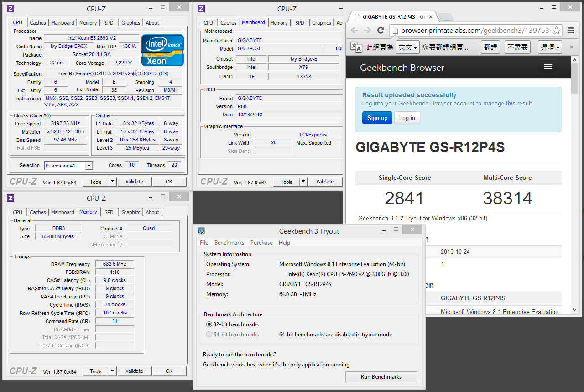Switch to SPD tab in CPU-Z CPU window
Screen dimensions: 584x392
point(109,23)
